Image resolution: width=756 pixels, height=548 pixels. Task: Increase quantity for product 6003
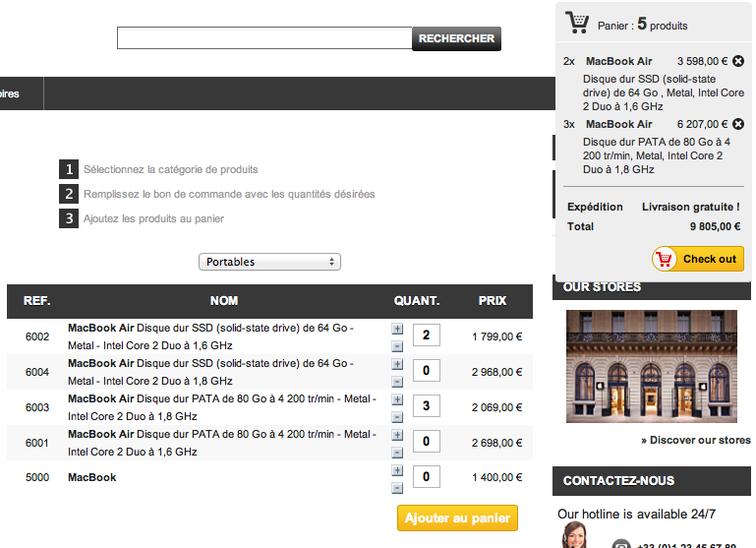pyautogui.click(x=397, y=399)
